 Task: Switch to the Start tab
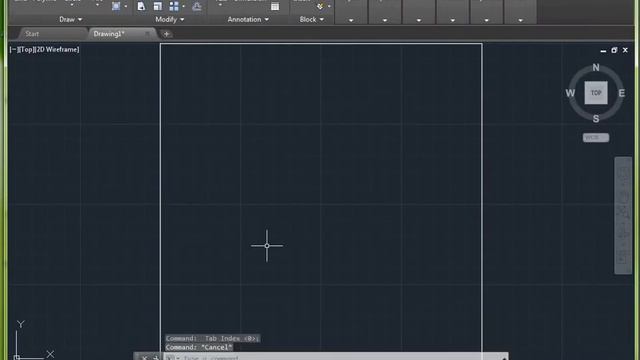coord(32,34)
